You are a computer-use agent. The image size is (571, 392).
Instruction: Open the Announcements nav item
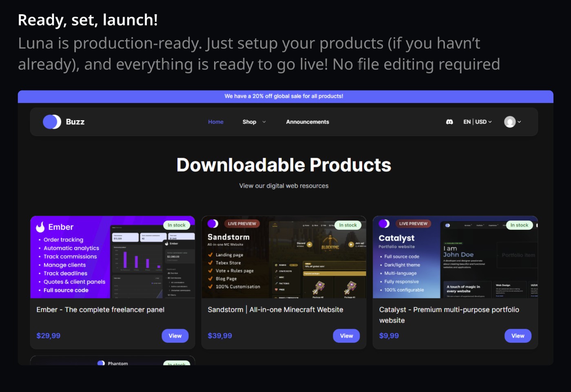click(307, 122)
